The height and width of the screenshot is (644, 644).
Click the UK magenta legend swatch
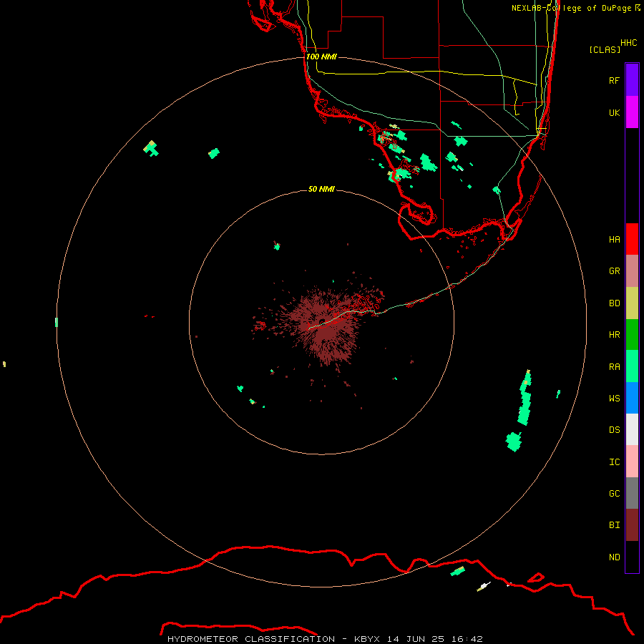point(632,112)
